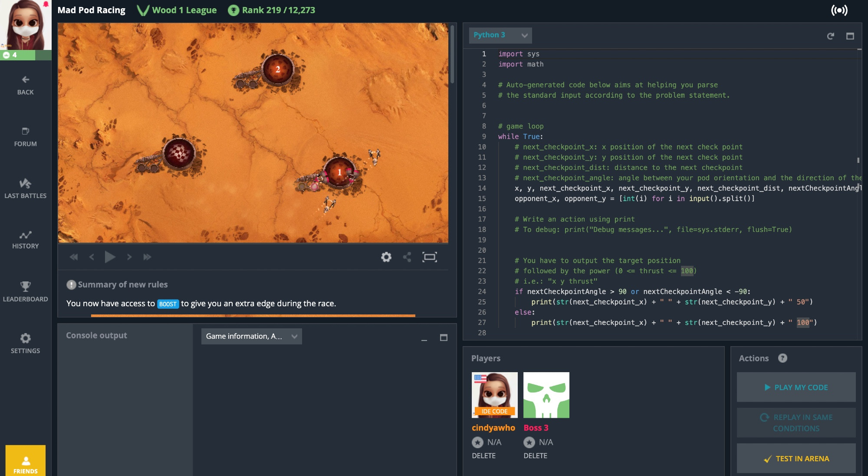868x476 pixels.
Task: Go back using the BACK arrow
Action: pyautogui.click(x=25, y=85)
